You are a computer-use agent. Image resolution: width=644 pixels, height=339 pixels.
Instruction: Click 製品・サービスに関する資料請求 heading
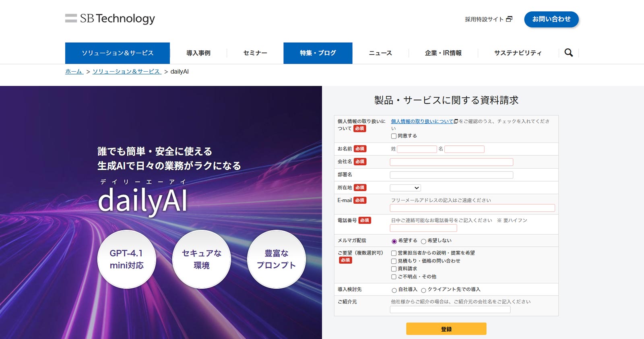pos(446,100)
